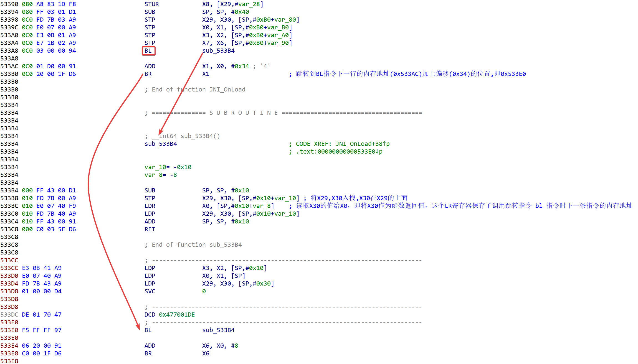This screenshot has height=364, width=638.
Task: Click sub_533B4 operand of the boxed BL
Action: (x=219, y=51)
